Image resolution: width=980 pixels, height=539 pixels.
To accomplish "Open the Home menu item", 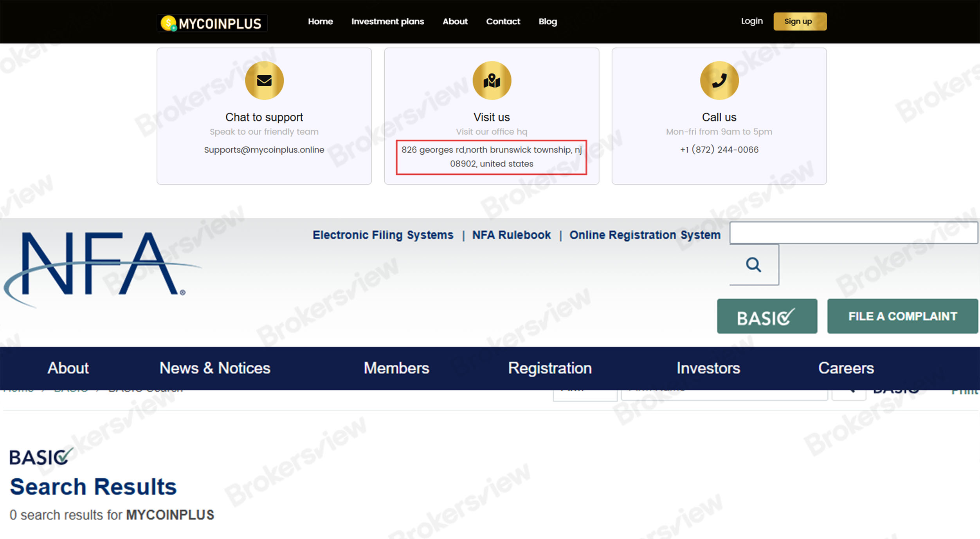I will (x=320, y=22).
